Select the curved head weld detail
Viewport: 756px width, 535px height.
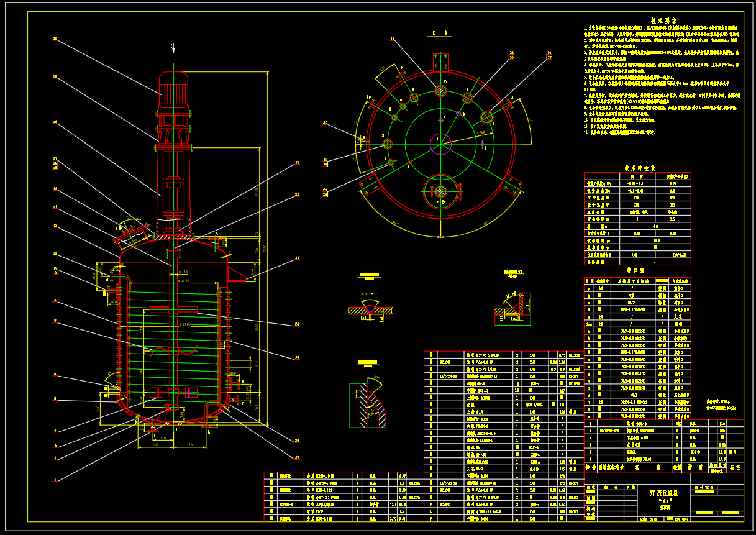[368, 404]
